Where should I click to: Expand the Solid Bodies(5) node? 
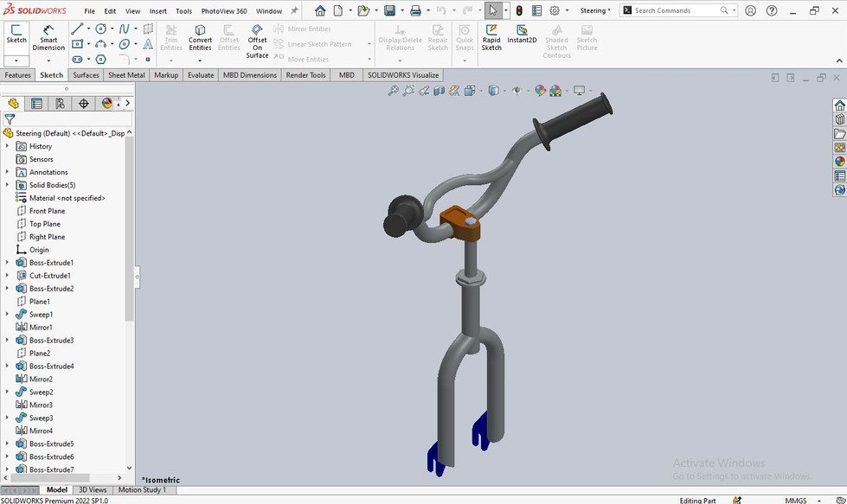(7, 185)
